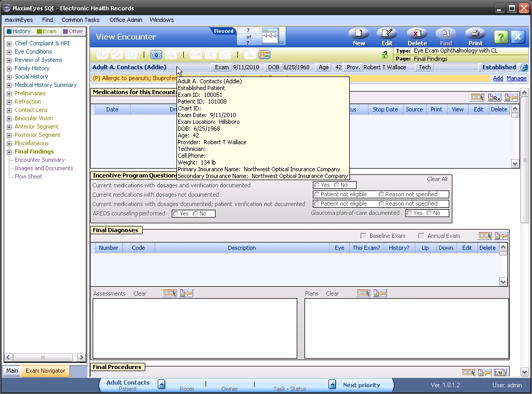Open the Assessments pick-list icon
The height and width of the screenshot is (394, 532).
pyautogui.click(x=169, y=293)
